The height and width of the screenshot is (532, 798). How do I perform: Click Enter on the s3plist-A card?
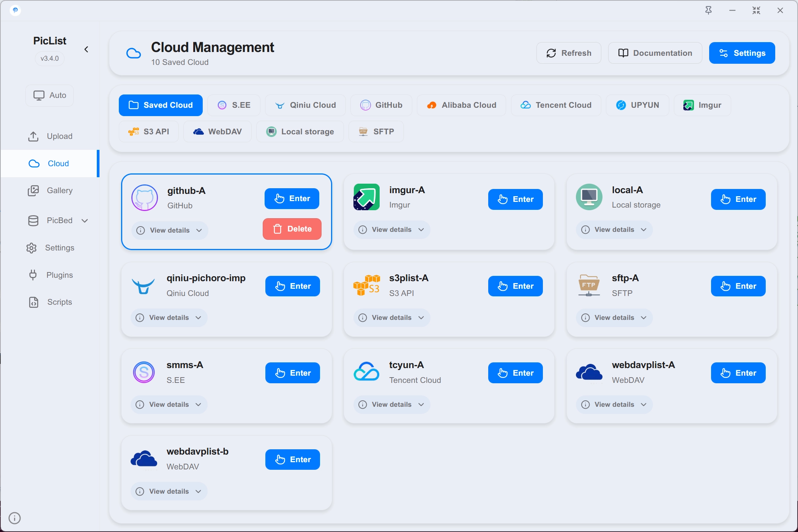point(515,286)
